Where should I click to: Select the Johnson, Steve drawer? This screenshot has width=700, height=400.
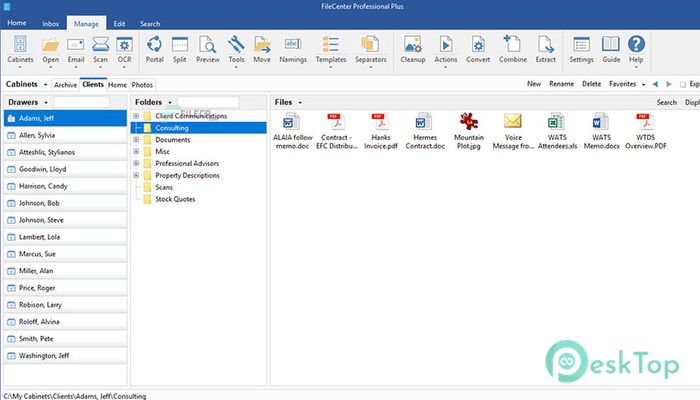[66, 220]
